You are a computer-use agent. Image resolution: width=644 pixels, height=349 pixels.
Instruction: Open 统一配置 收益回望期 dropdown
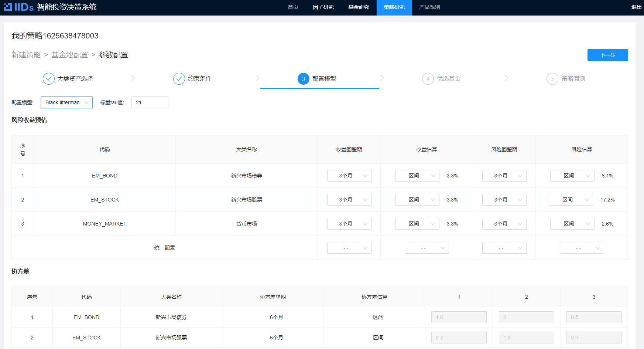click(x=349, y=248)
